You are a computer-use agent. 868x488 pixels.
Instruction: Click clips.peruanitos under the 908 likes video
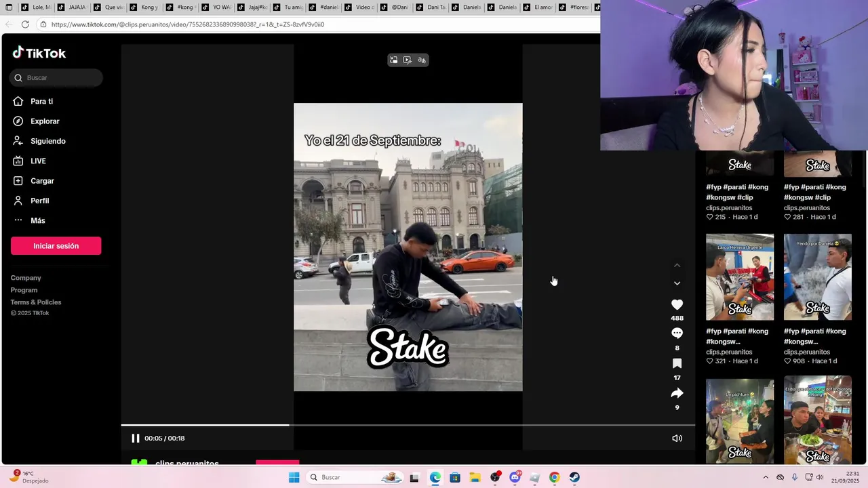pyautogui.click(x=807, y=352)
